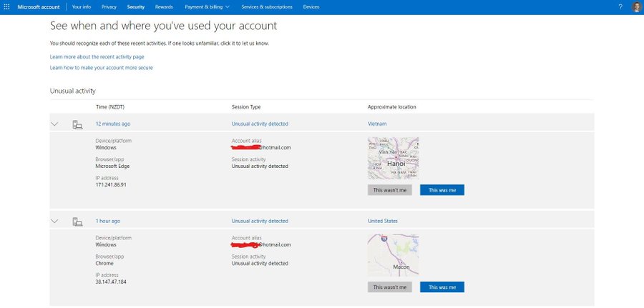Image resolution: width=644 pixels, height=308 pixels.
Task: Open 'Learn more about the recent activity page'
Action: [97, 56]
